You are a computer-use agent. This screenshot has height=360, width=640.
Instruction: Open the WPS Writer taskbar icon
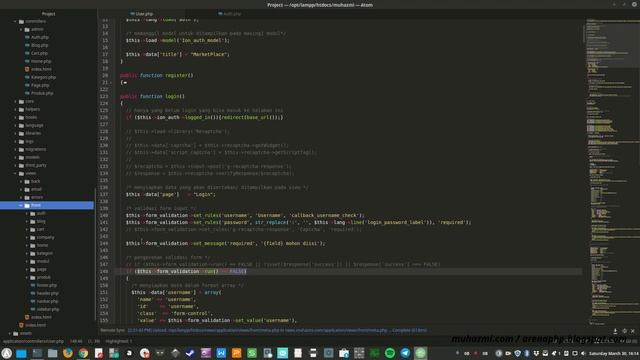pos(221,353)
